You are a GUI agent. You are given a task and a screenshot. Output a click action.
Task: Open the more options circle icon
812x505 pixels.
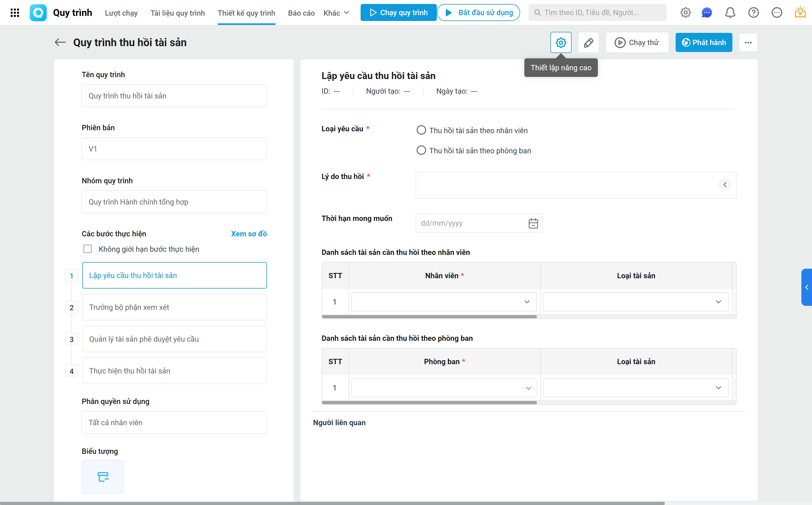click(777, 13)
